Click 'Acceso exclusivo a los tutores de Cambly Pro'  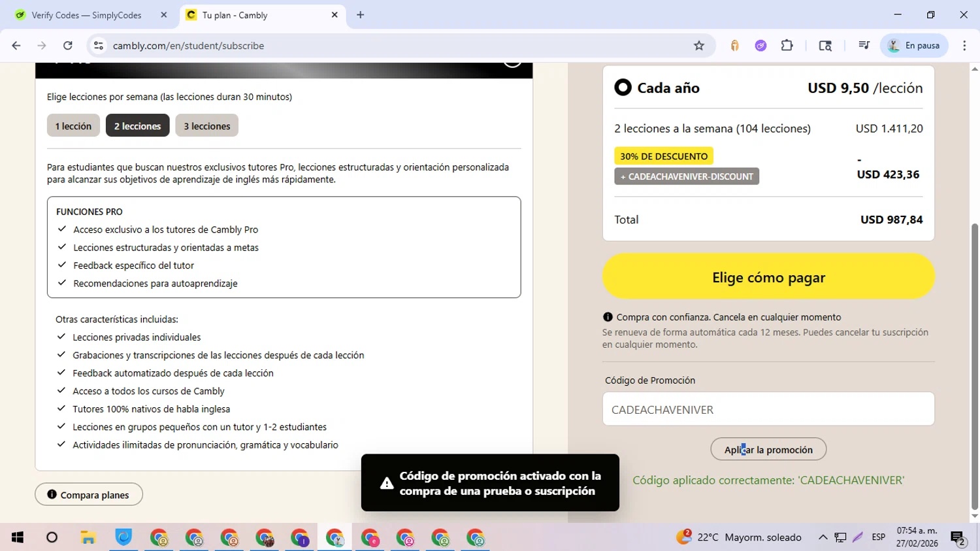pyautogui.click(x=166, y=229)
